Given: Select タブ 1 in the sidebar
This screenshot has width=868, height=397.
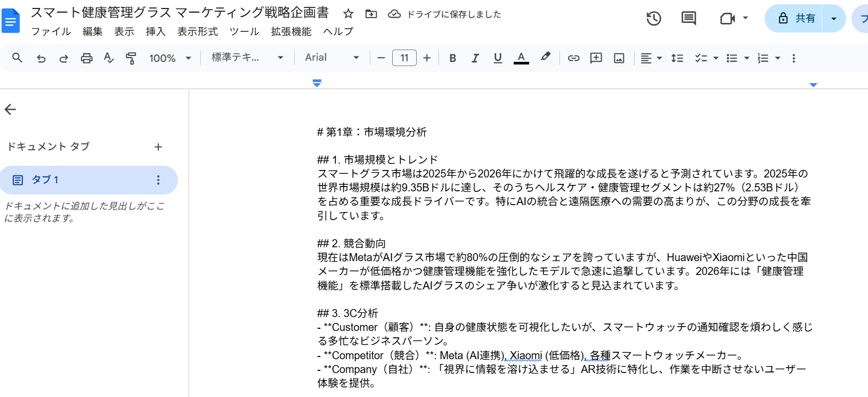Looking at the screenshot, I should 89,180.
